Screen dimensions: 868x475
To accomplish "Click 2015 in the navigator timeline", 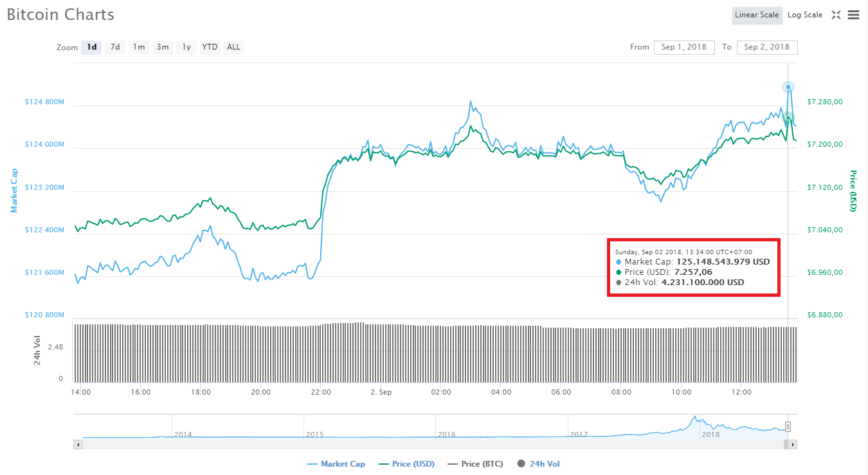I will pyautogui.click(x=314, y=434).
